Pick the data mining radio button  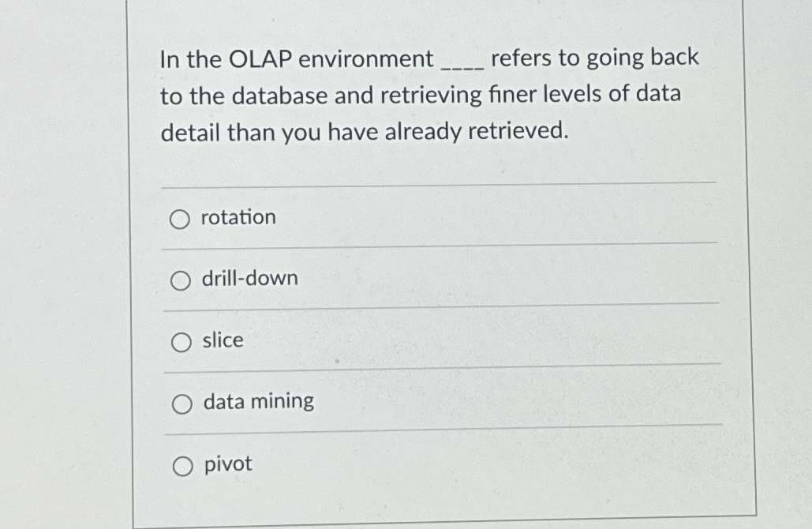click(x=181, y=404)
